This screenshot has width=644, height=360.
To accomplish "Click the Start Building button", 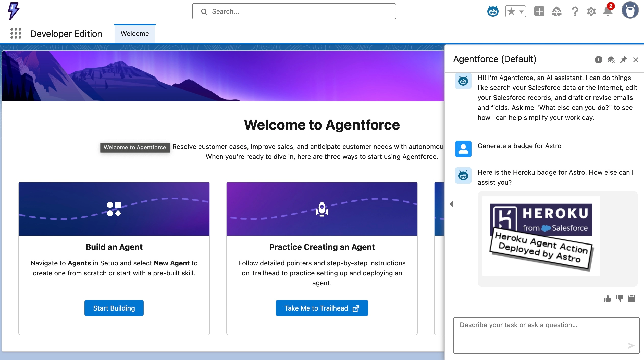I will (114, 308).
